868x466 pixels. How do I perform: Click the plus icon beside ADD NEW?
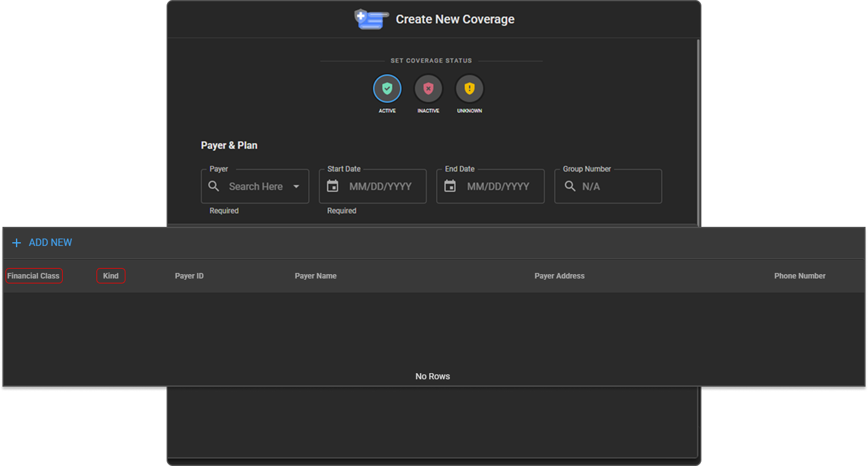pos(17,243)
